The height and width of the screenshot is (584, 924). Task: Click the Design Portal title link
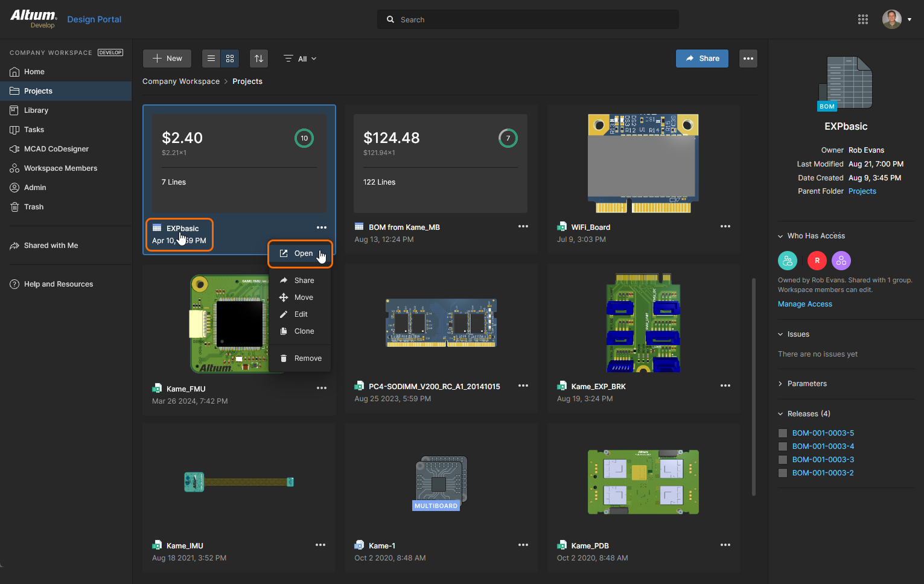pos(94,19)
